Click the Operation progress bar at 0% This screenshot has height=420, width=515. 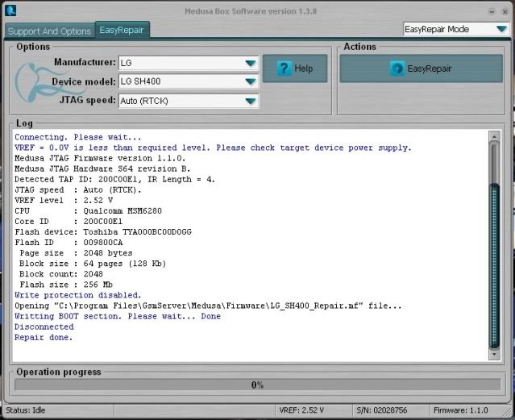point(258,385)
